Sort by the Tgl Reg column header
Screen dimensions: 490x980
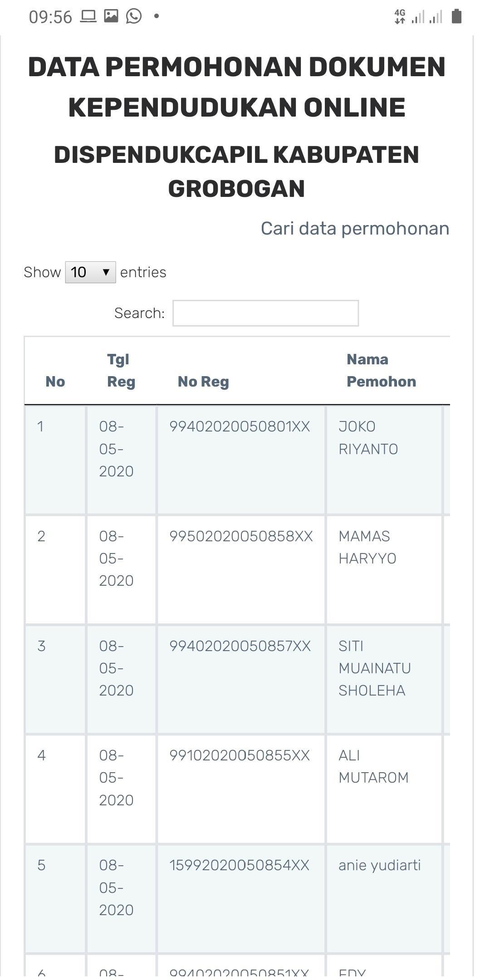tap(121, 370)
